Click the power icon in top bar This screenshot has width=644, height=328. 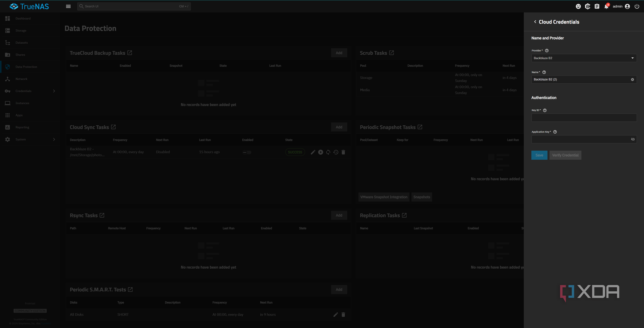click(637, 6)
